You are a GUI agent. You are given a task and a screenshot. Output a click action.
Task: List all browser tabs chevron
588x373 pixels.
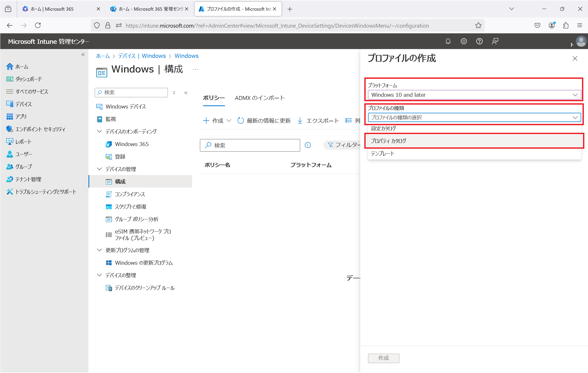pyautogui.click(x=511, y=9)
